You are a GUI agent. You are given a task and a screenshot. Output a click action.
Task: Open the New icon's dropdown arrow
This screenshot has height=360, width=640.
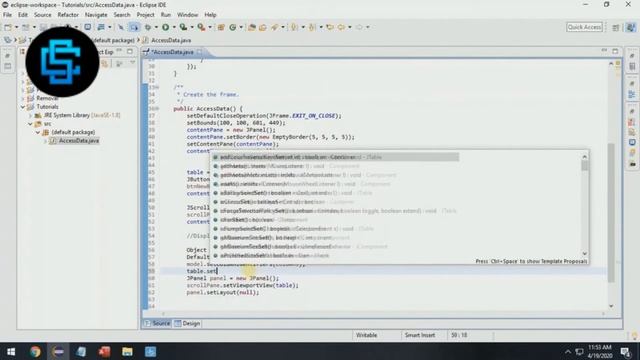pos(16,27)
